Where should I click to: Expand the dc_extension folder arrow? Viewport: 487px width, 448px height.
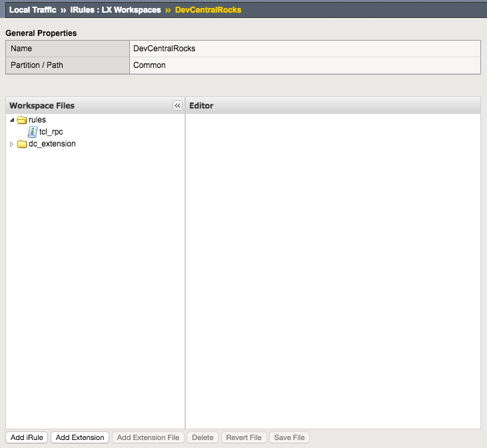tap(12, 144)
